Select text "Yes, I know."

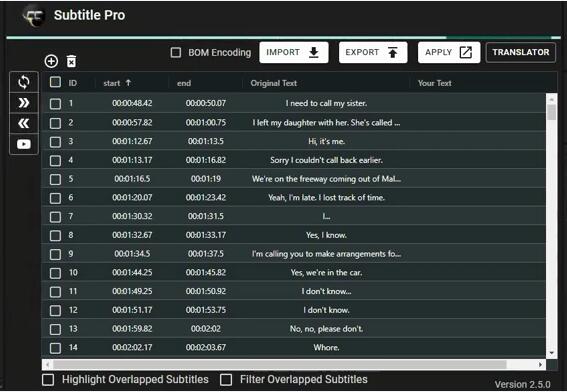(x=326, y=235)
